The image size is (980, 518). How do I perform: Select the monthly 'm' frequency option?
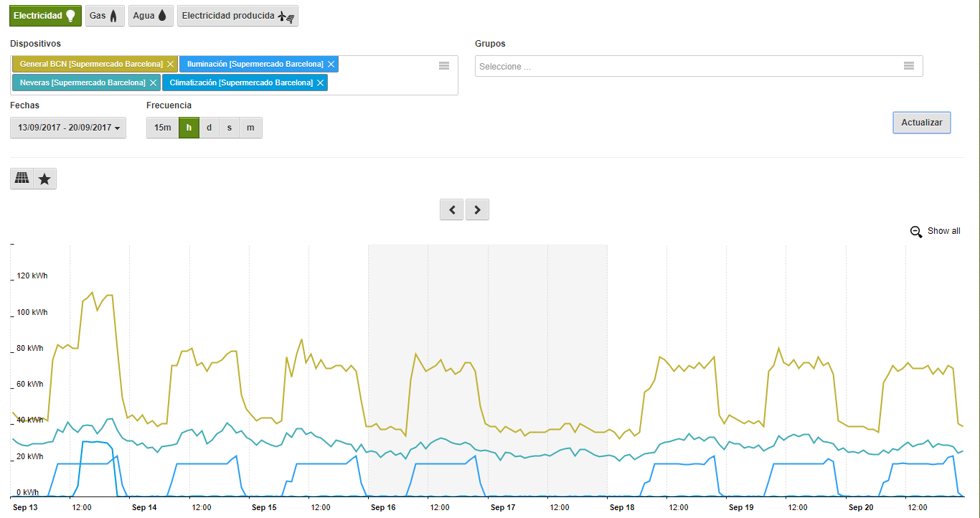point(250,128)
